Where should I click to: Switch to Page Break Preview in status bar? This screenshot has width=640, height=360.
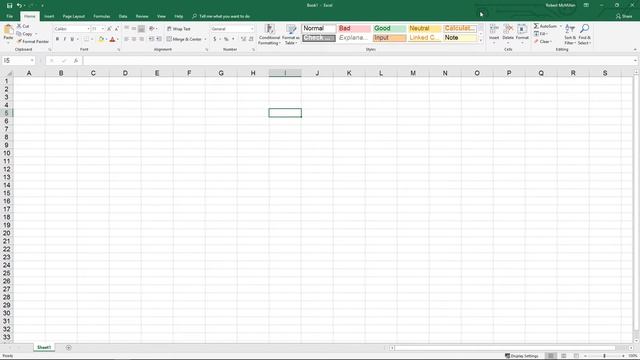tap(576, 356)
